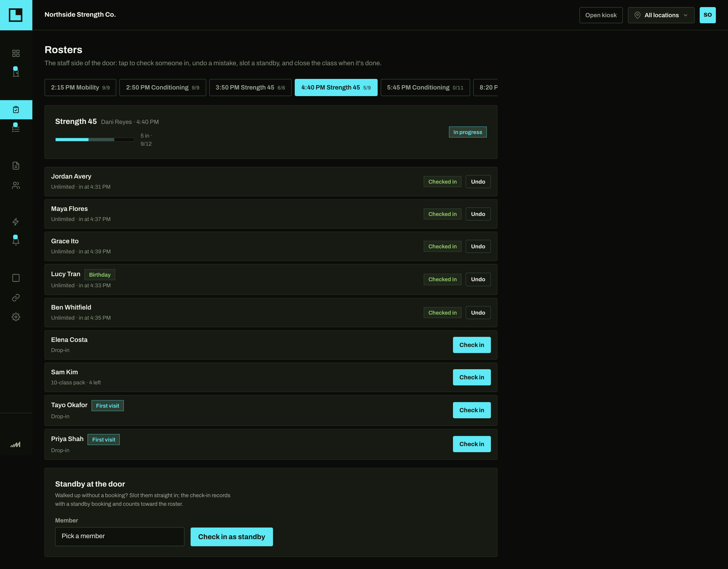Switch to 2:50 PM Conditioning tab
Viewport: 728px width, 569px height.
coord(163,87)
